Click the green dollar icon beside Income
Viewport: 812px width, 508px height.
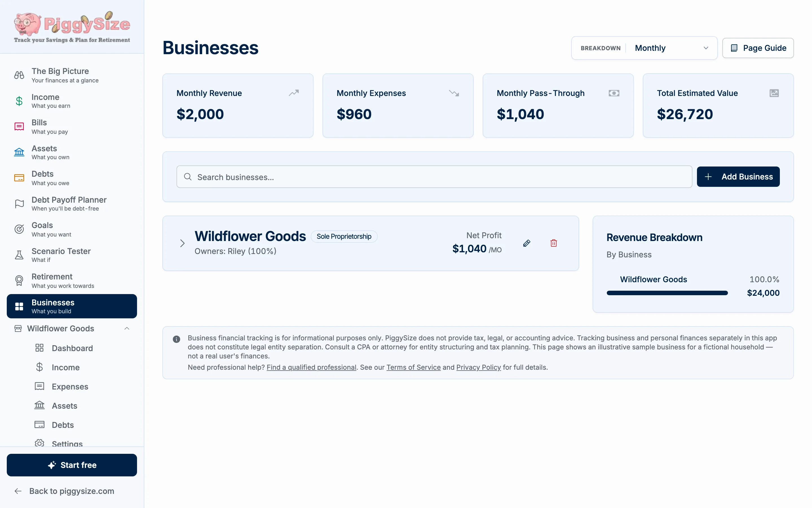[19, 101]
